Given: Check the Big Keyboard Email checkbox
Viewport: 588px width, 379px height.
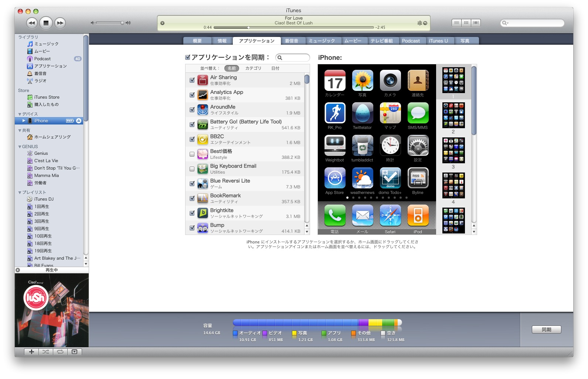Looking at the screenshot, I should (192, 169).
